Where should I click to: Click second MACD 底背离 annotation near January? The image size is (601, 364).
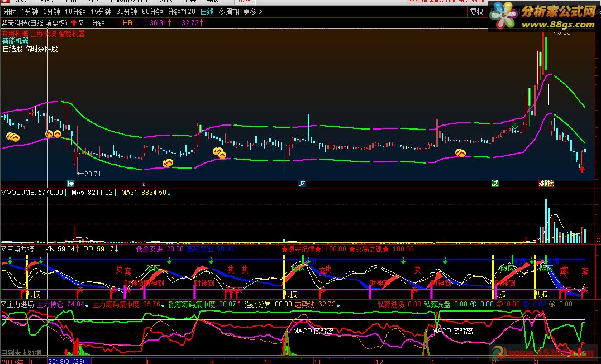[452, 331]
